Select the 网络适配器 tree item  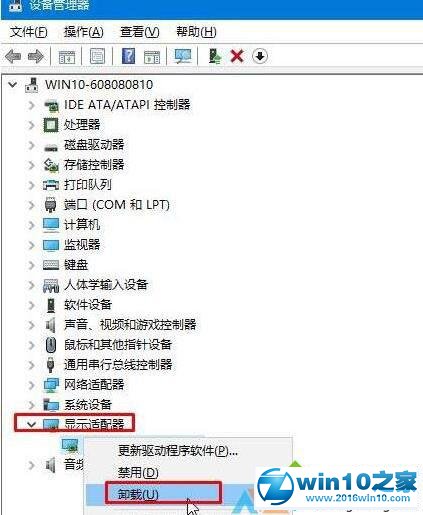(94, 385)
